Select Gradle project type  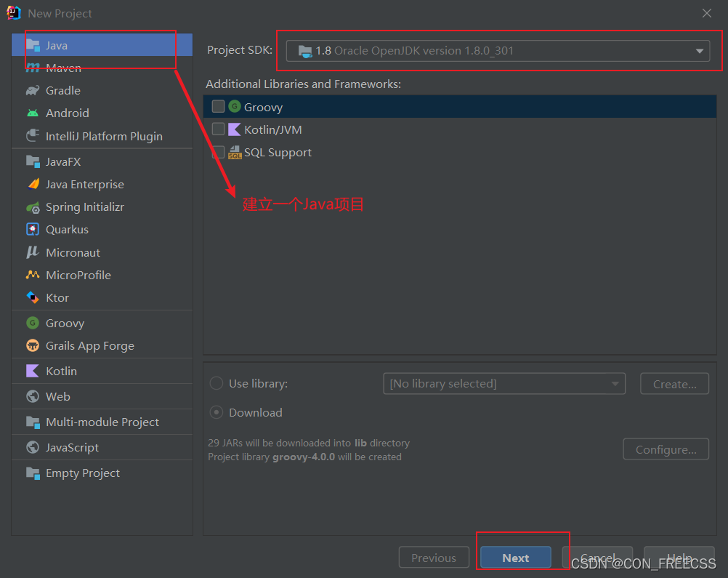click(x=102, y=90)
